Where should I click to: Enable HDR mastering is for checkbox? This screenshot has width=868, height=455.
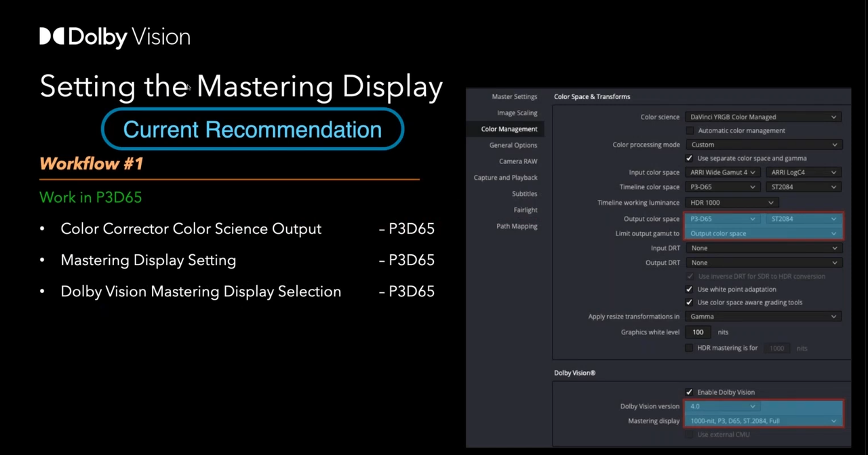pyautogui.click(x=690, y=348)
